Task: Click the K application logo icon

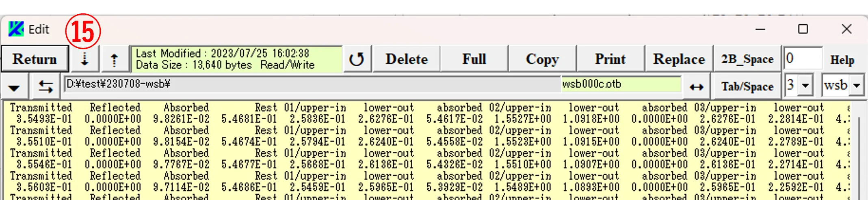Action: pos(16,29)
